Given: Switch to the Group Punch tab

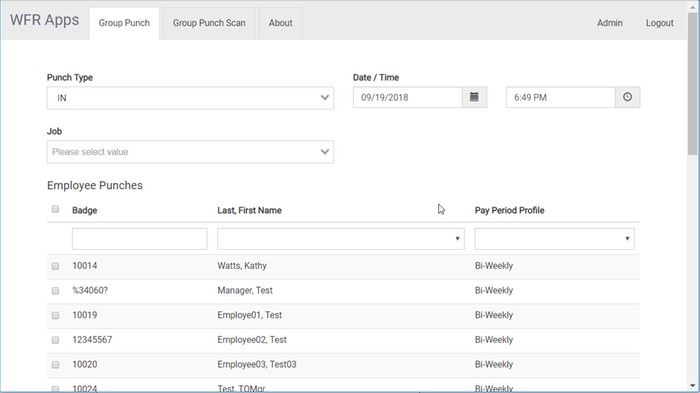Looking at the screenshot, I should 124,23.
